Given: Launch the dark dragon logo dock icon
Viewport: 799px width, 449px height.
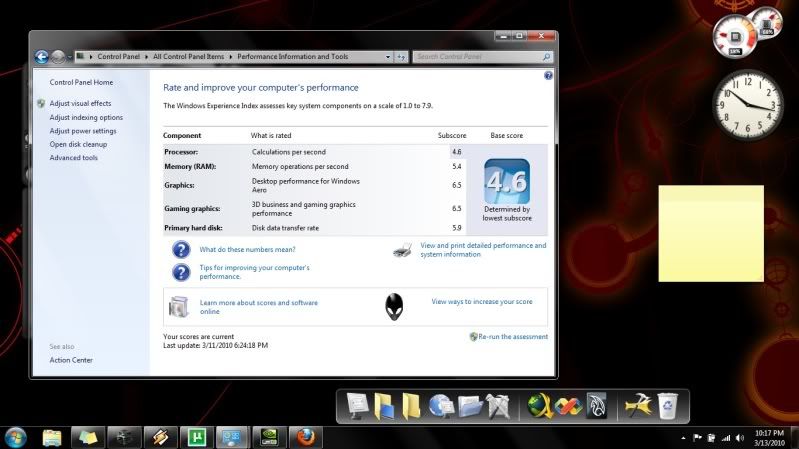Looking at the screenshot, I should (596, 406).
